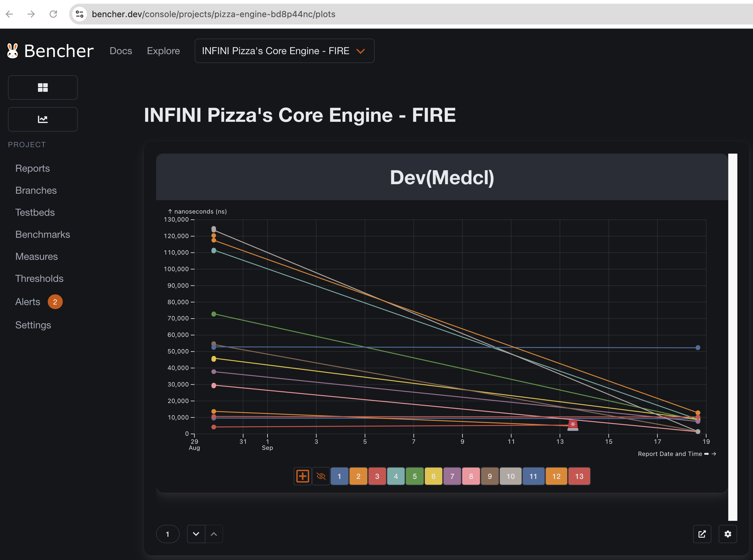Open site info icon in address bar

(x=80, y=14)
